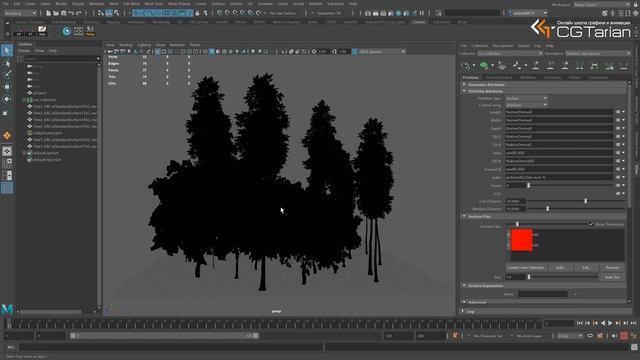
Task: Click the Maya logo icon at bottom left
Action: [x=7, y=309]
